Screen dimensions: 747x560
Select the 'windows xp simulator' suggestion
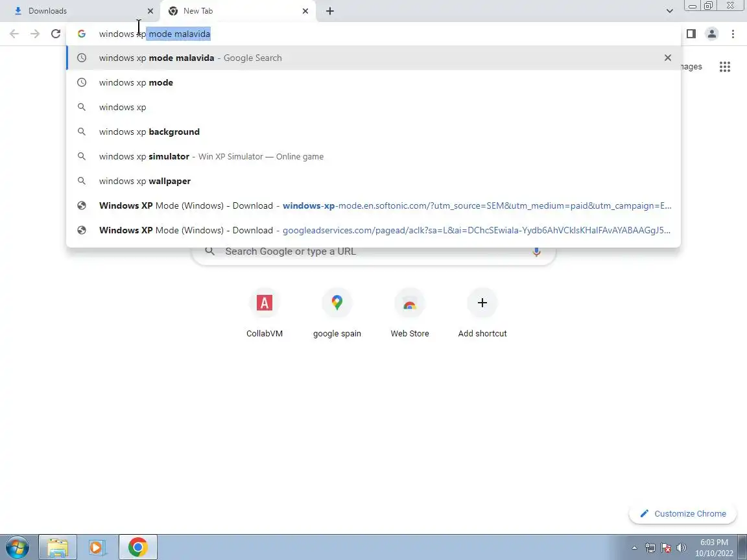pyautogui.click(x=373, y=157)
